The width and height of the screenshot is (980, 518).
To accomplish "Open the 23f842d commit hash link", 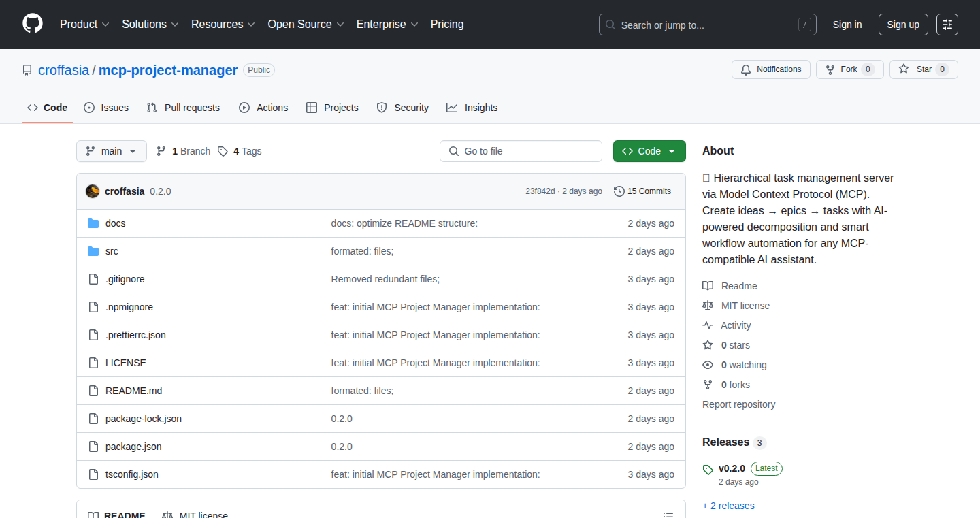I will click(x=540, y=191).
